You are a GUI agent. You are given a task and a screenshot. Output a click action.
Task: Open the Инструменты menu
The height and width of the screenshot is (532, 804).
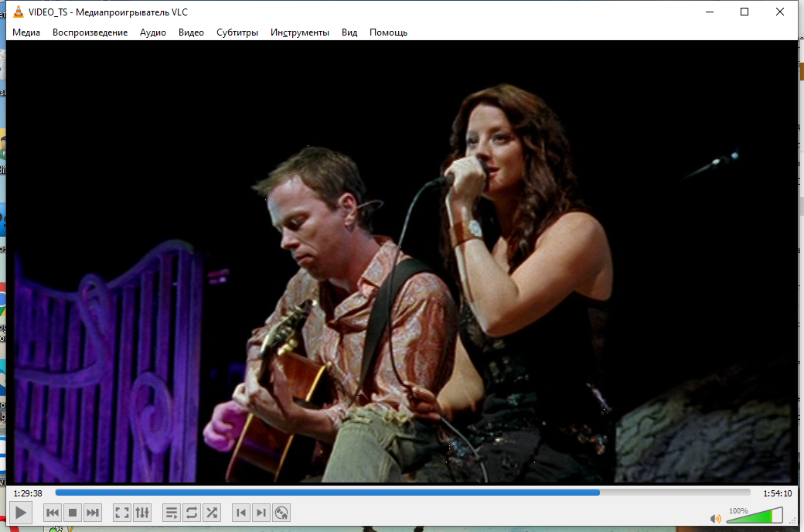point(299,32)
